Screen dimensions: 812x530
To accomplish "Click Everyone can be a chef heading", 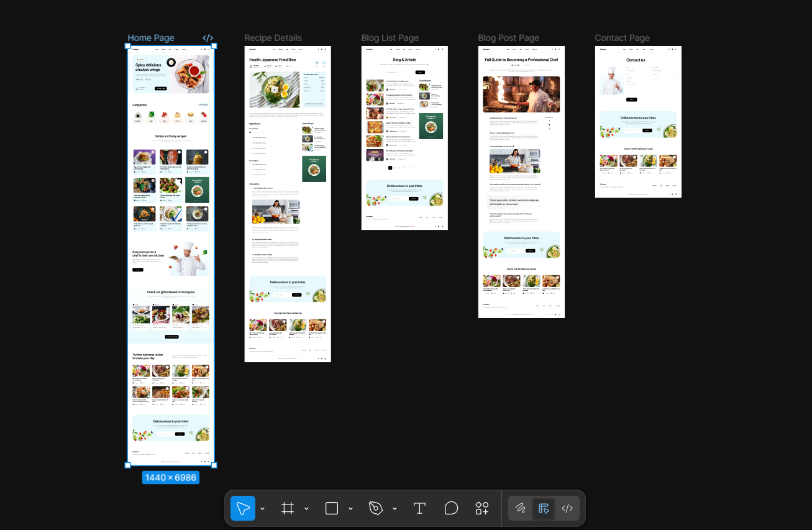I will coord(148,254).
